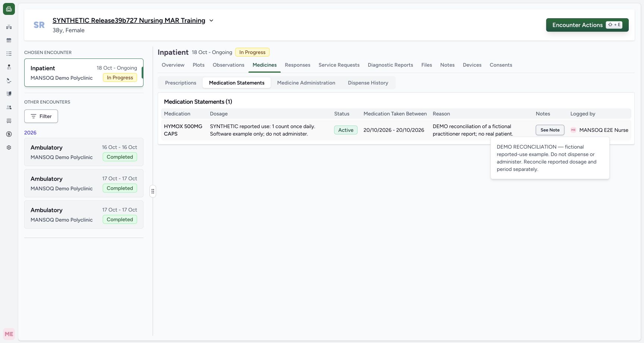Open the facility building sidebar icon
The height and width of the screenshot is (343, 644).
click(x=9, y=27)
